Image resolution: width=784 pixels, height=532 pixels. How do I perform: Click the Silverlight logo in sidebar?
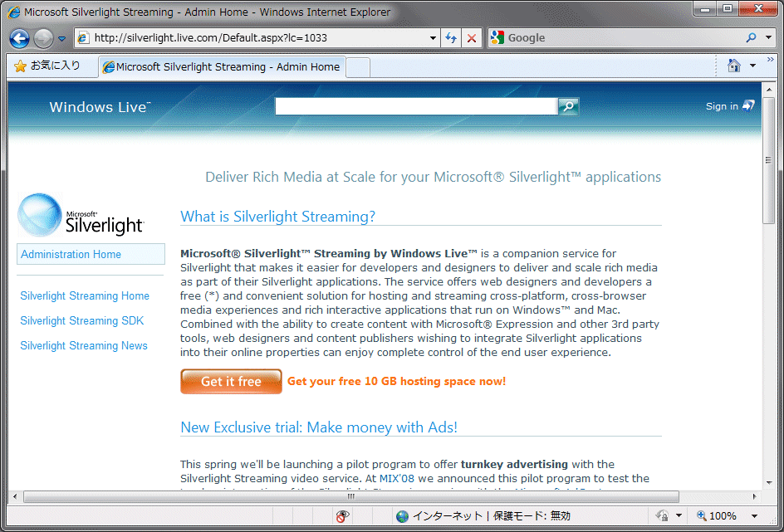click(81, 215)
